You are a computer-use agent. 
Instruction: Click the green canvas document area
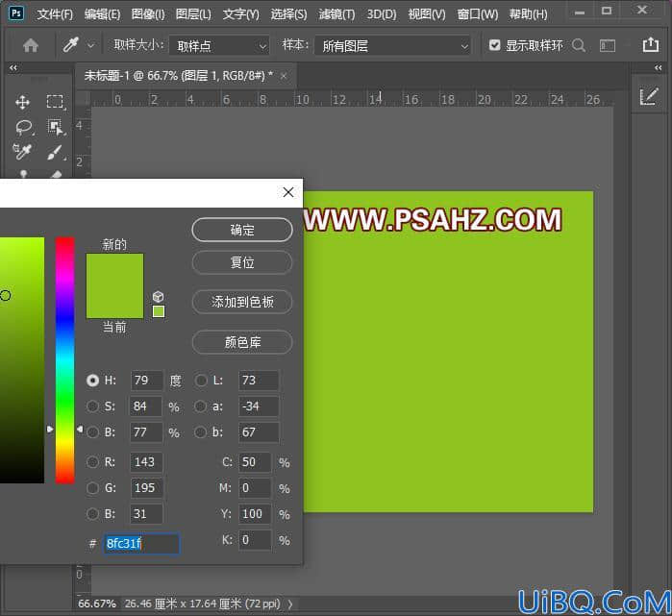pos(448,352)
